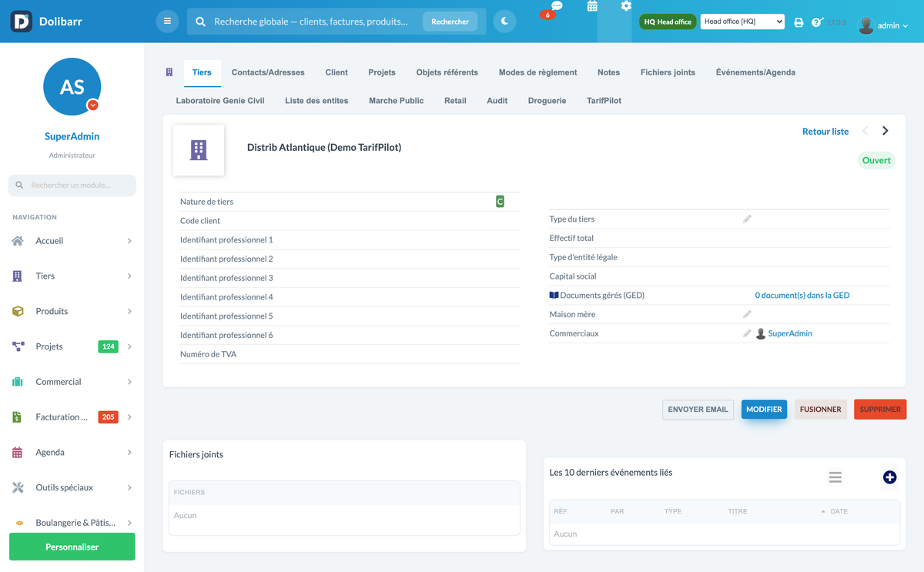Viewport: 924px width, 572px height.
Task: Click the list menu icon in events panel
Action: pos(835,477)
